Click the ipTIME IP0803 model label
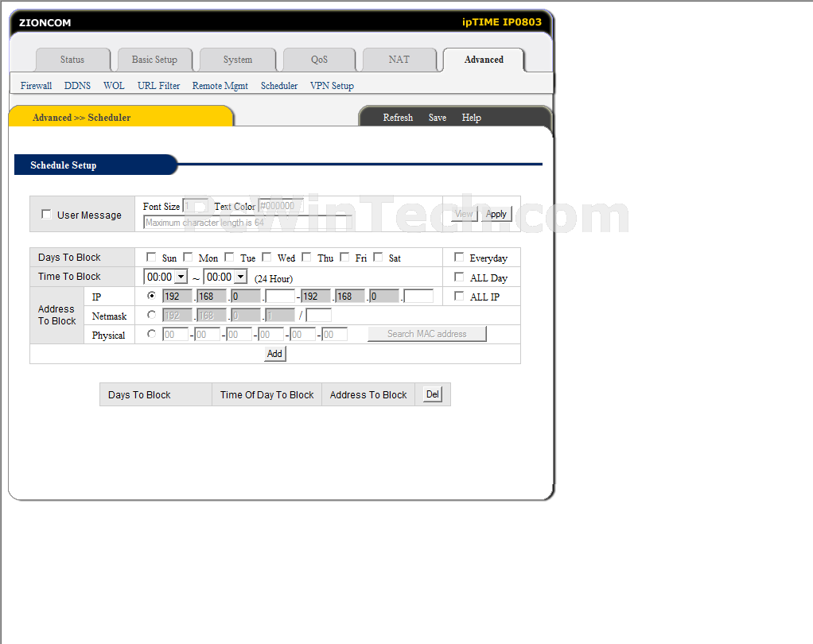Screen dimensions: 813x644 click(501, 22)
